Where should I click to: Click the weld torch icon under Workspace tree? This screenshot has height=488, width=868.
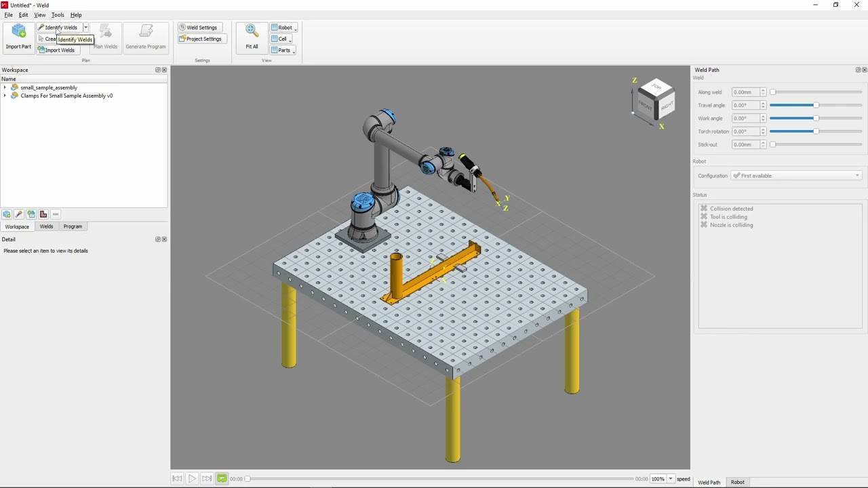pyautogui.click(x=19, y=214)
